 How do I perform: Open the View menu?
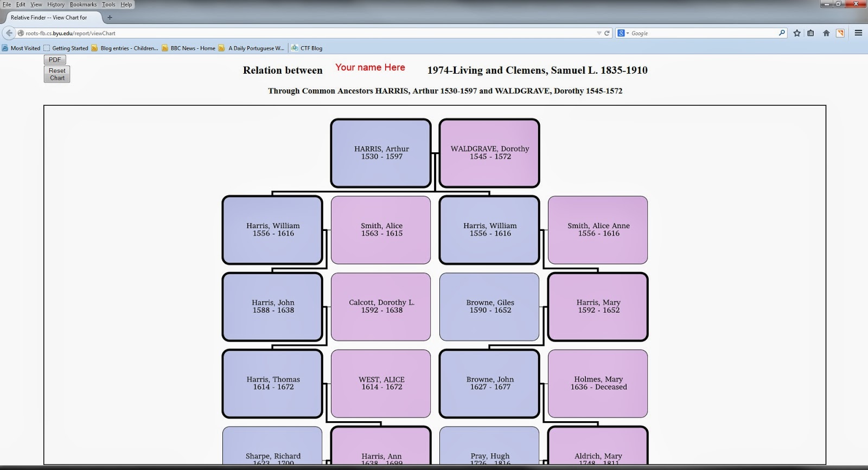pyautogui.click(x=36, y=4)
